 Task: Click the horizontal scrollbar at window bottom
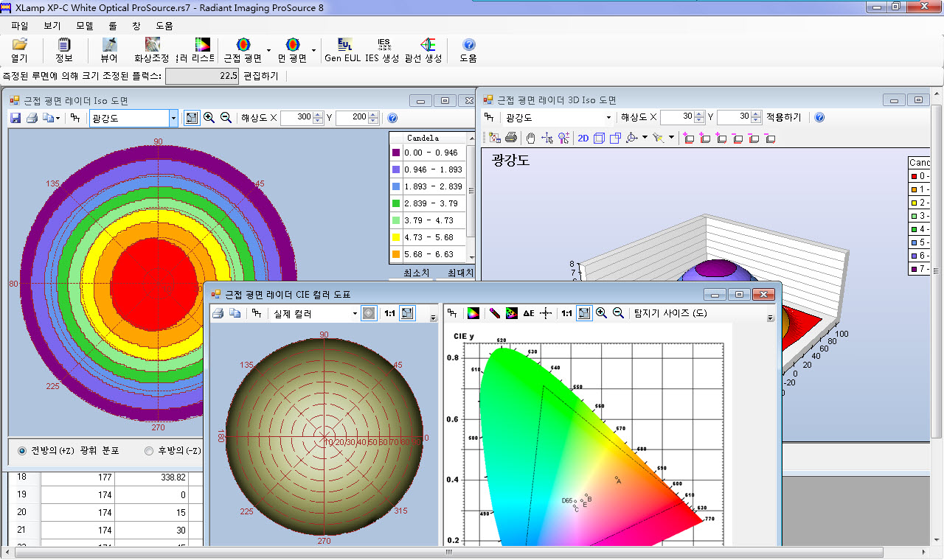(447, 552)
